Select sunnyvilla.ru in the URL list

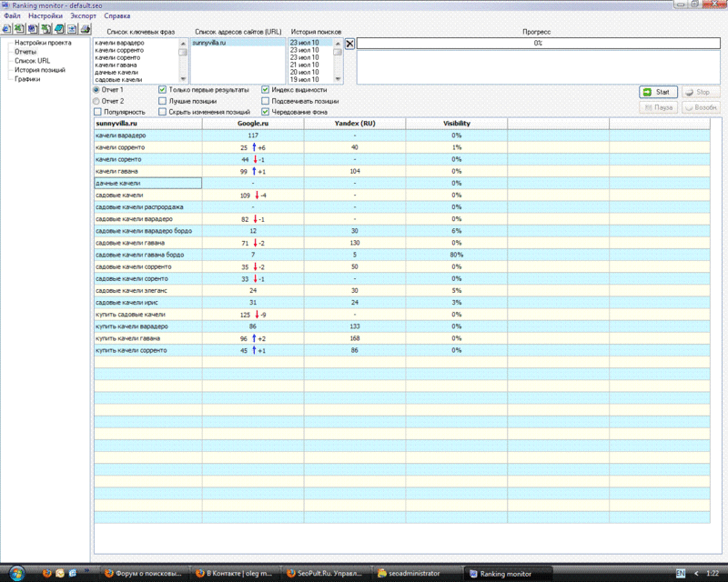point(210,43)
